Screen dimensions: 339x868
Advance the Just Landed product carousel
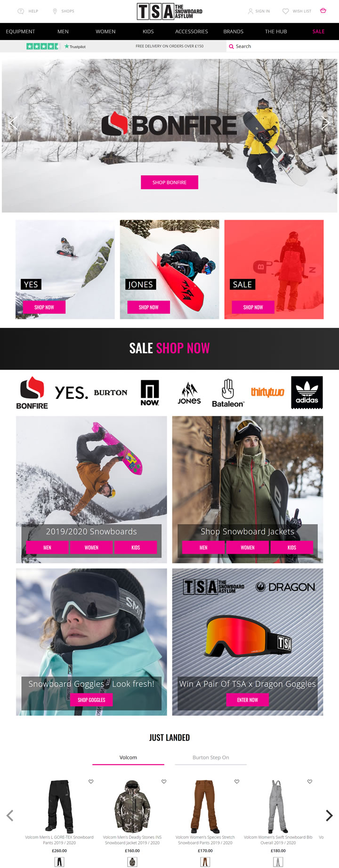point(329,815)
